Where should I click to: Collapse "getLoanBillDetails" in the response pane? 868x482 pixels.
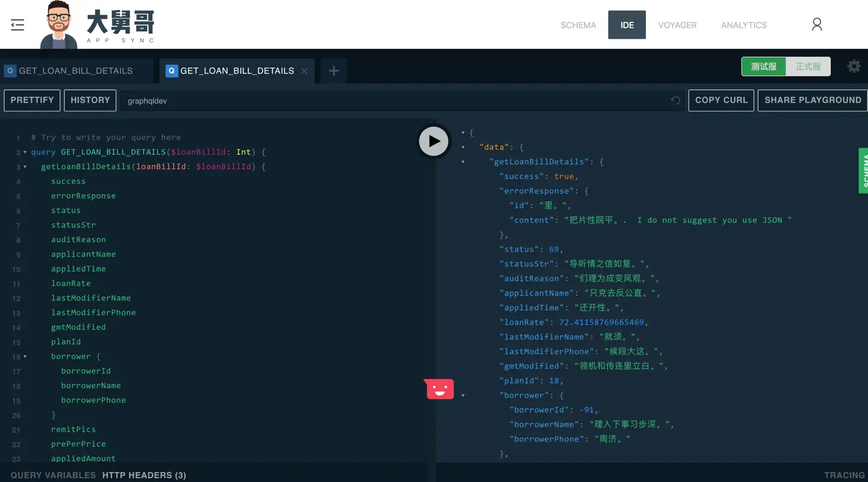pyautogui.click(x=463, y=162)
